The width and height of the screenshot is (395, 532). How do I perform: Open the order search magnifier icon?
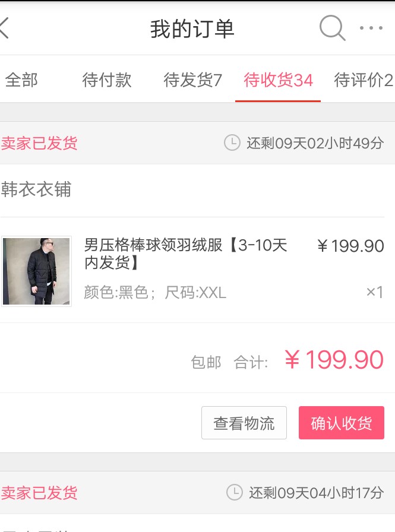pyautogui.click(x=332, y=28)
